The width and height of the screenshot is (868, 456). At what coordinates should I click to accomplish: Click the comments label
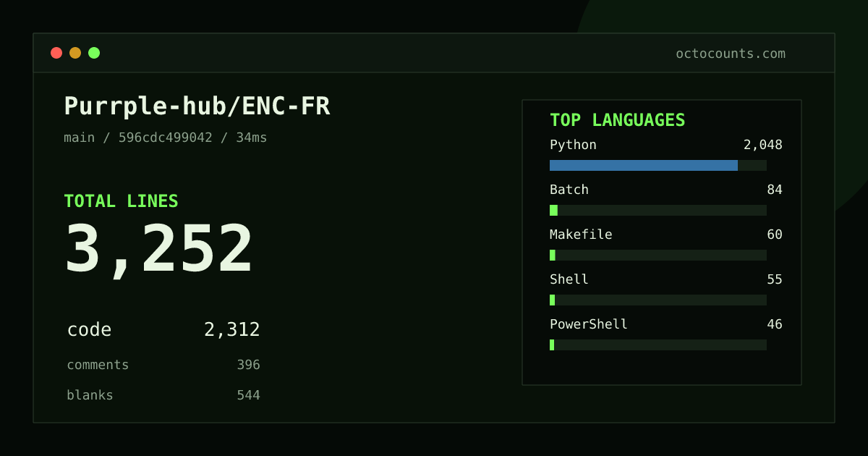click(x=98, y=365)
